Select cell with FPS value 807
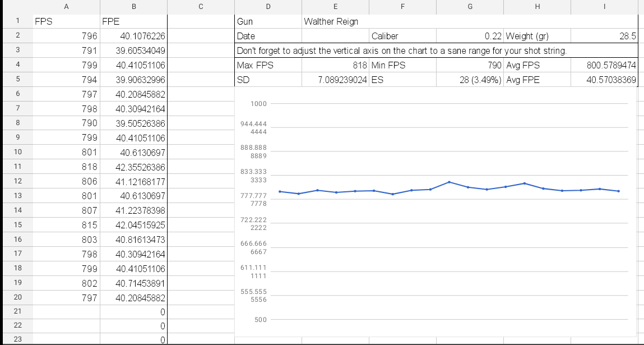The width and height of the screenshot is (644, 345). (66, 210)
